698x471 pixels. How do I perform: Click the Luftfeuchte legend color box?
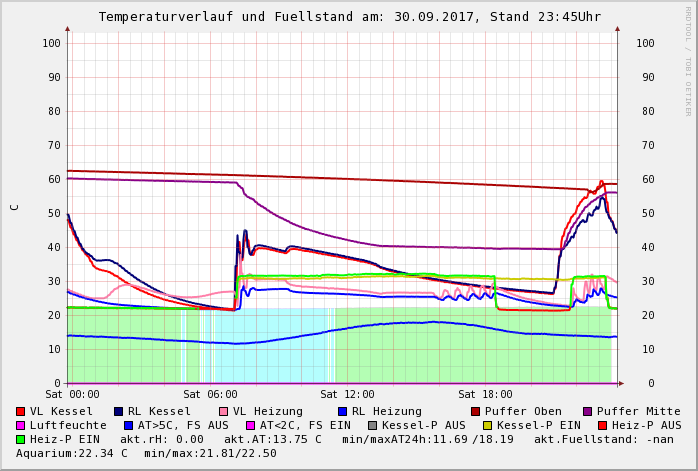pyautogui.click(x=21, y=425)
